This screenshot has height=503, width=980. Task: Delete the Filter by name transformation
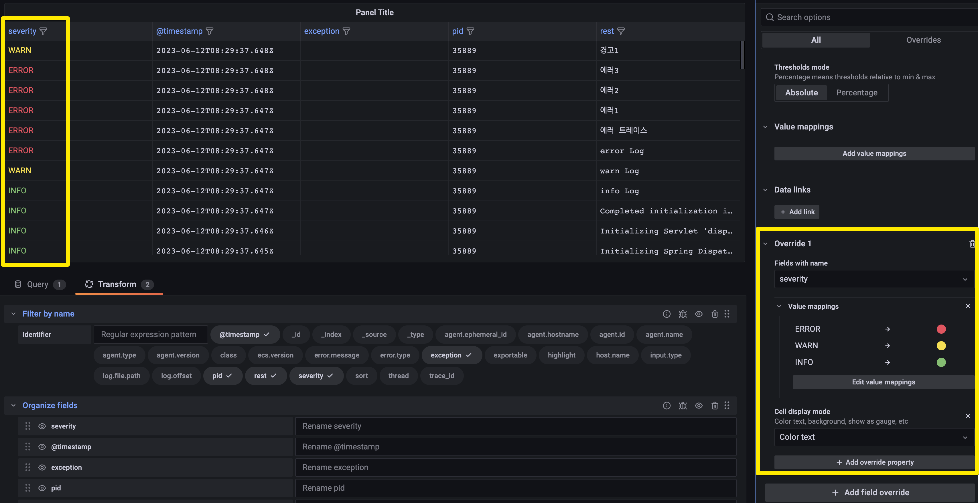[714, 314]
